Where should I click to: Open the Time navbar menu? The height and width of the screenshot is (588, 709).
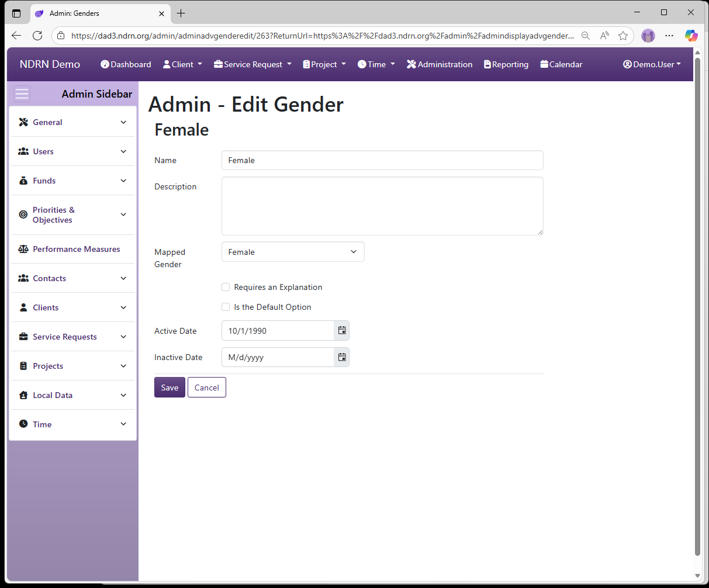click(x=376, y=64)
